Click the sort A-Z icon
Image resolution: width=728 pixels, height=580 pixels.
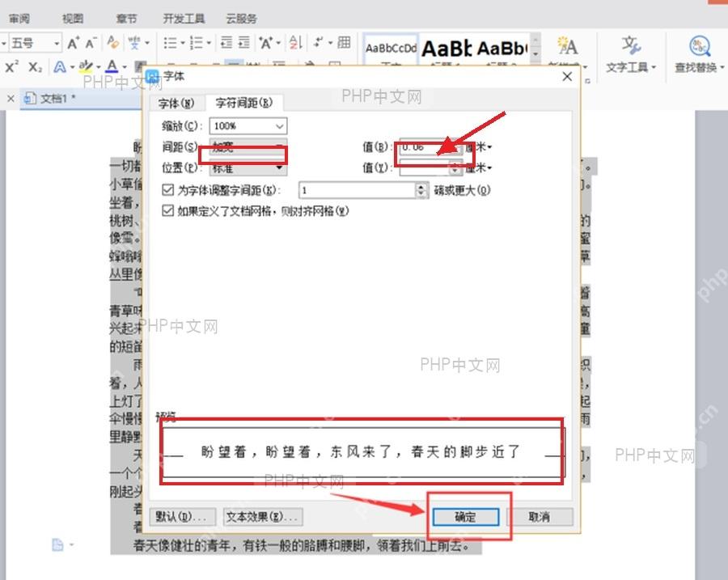296,43
